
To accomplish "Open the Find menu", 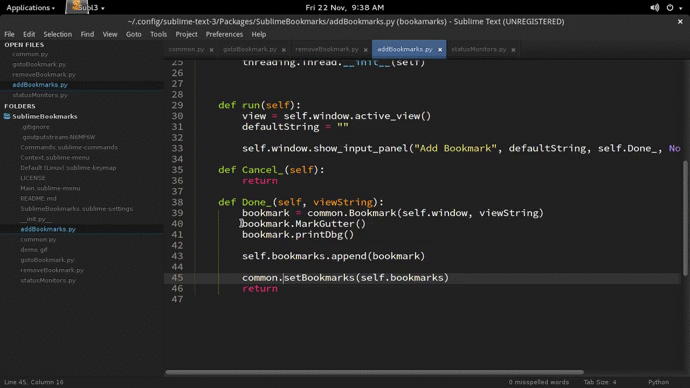I will pos(87,34).
